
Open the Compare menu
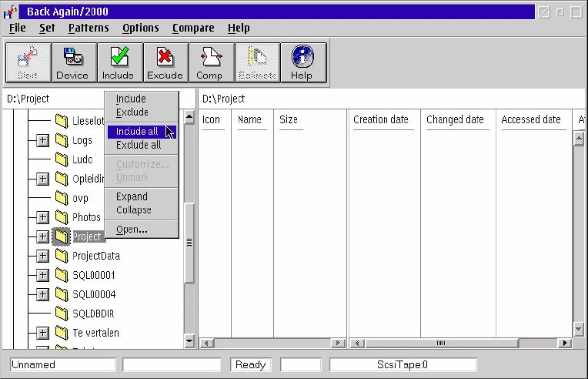click(193, 28)
